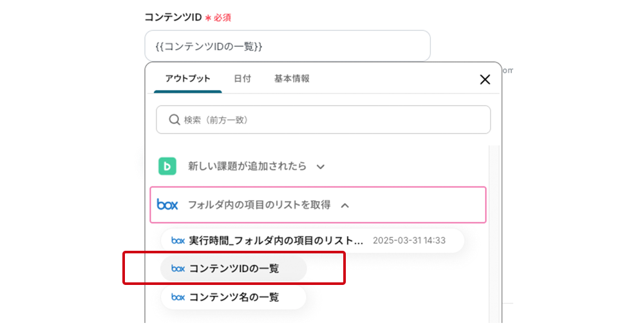
Task: Click the フォルダ内の項目のリストを取得 section title
Action: [x=259, y=205]
